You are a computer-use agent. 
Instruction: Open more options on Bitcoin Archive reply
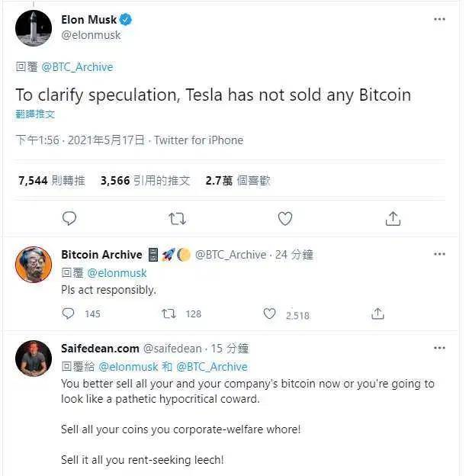tap(438, 254)
